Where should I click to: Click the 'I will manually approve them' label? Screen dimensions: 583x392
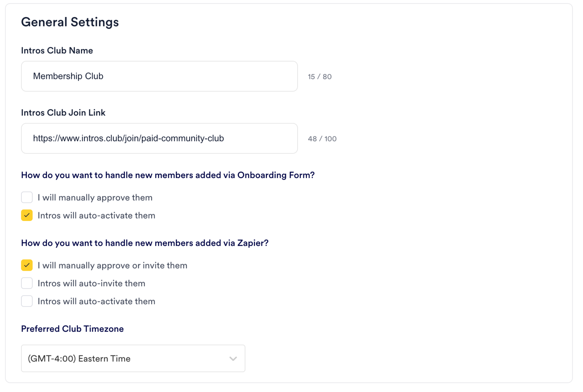95,197
